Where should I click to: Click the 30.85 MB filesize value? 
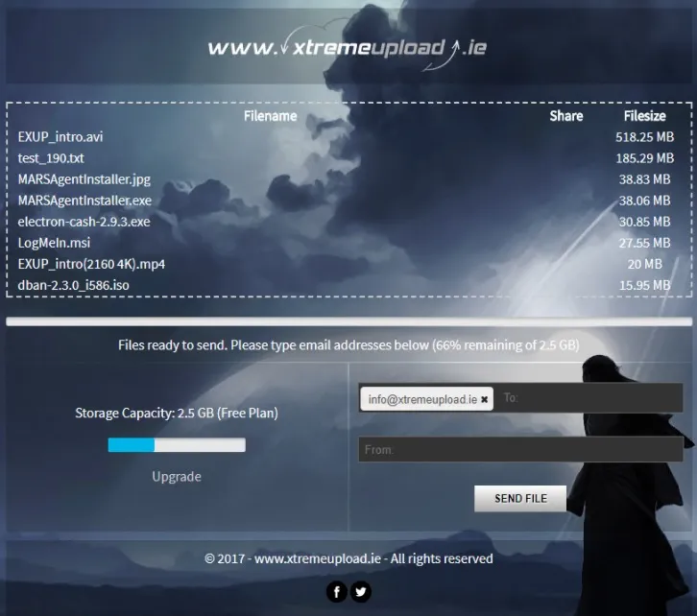click(x=644, y=222)
